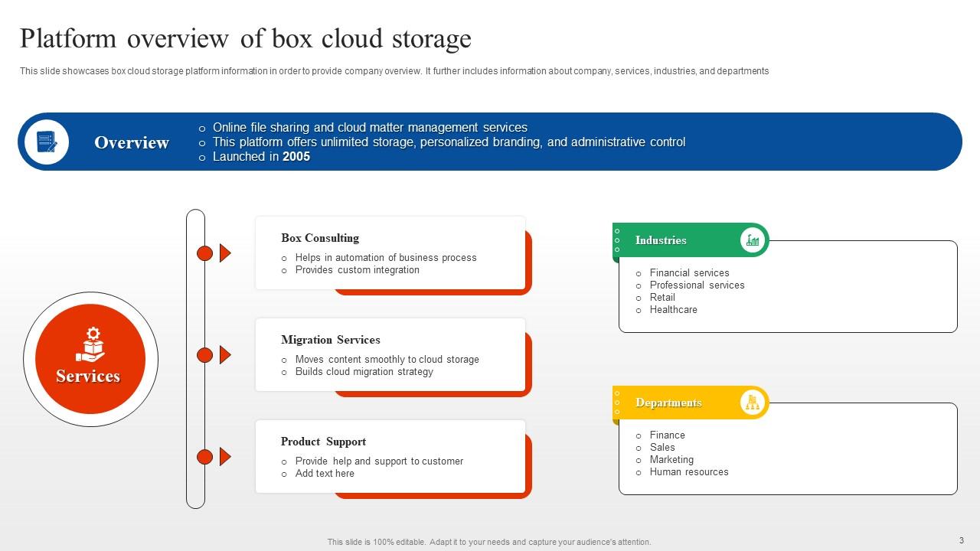The width and height of the screenshot is (980, 551).
Task: Select the red arrow beside Box Consulting
Action: coord(224,253)
